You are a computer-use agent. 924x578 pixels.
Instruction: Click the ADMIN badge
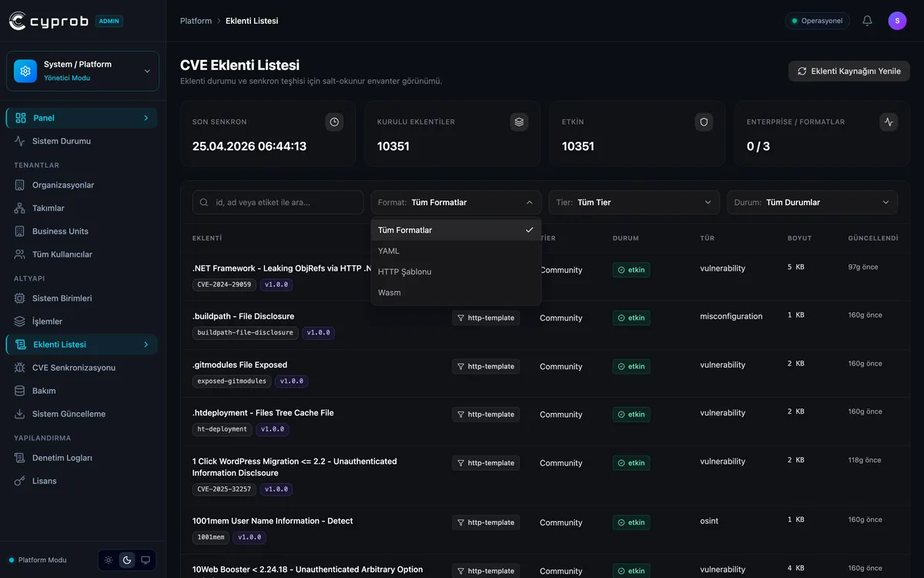coord(109,21)
